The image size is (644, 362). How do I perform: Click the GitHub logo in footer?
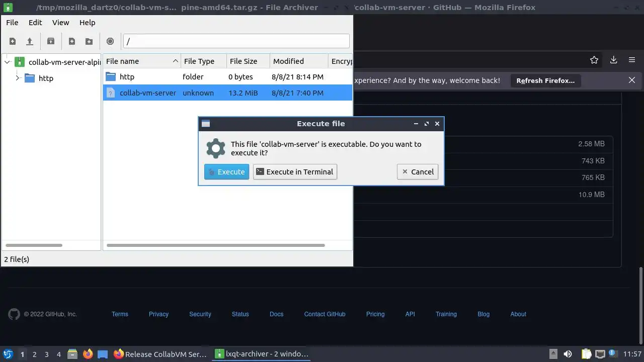coord(14,314)
